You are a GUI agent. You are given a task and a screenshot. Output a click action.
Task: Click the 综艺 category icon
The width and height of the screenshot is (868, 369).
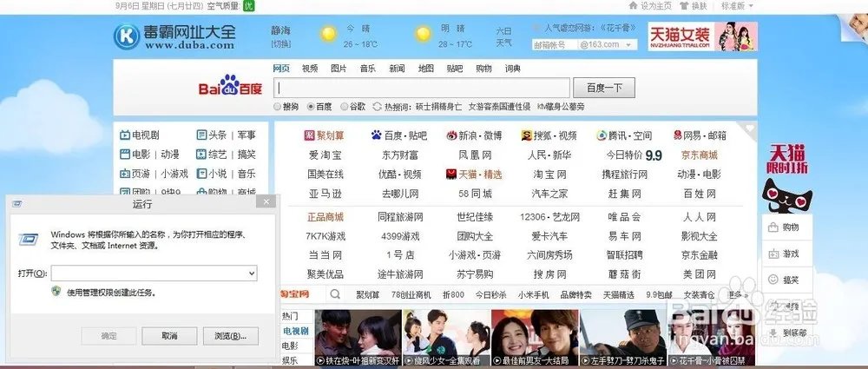(x=201, y=154)
